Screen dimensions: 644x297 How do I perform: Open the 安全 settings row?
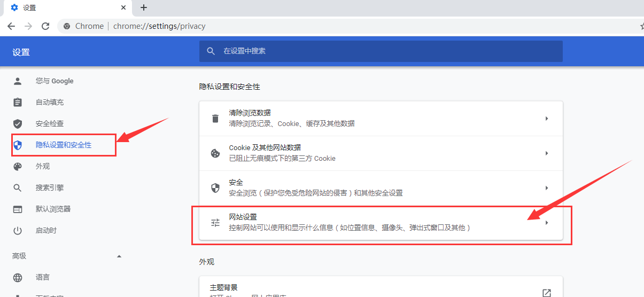click(381, 188)
